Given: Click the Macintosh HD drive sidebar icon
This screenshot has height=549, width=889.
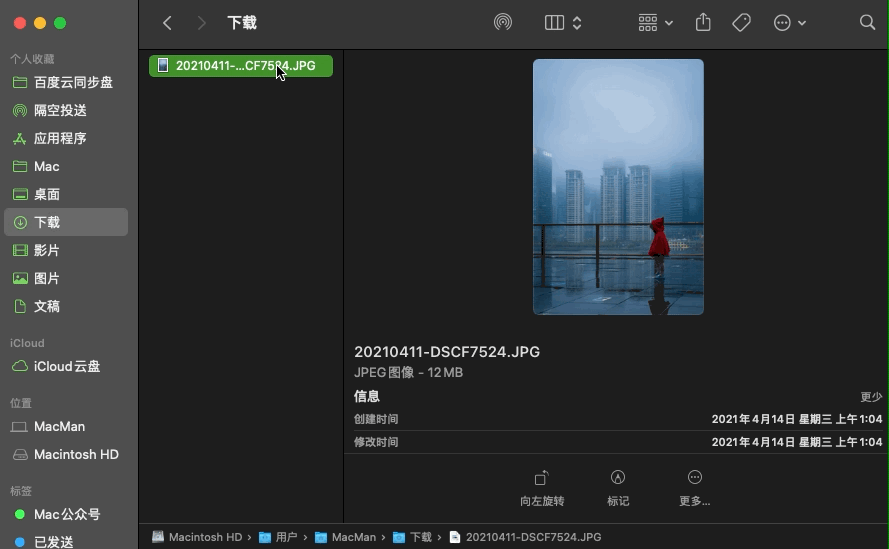Looking at the screenshot, I should point(20,454).
